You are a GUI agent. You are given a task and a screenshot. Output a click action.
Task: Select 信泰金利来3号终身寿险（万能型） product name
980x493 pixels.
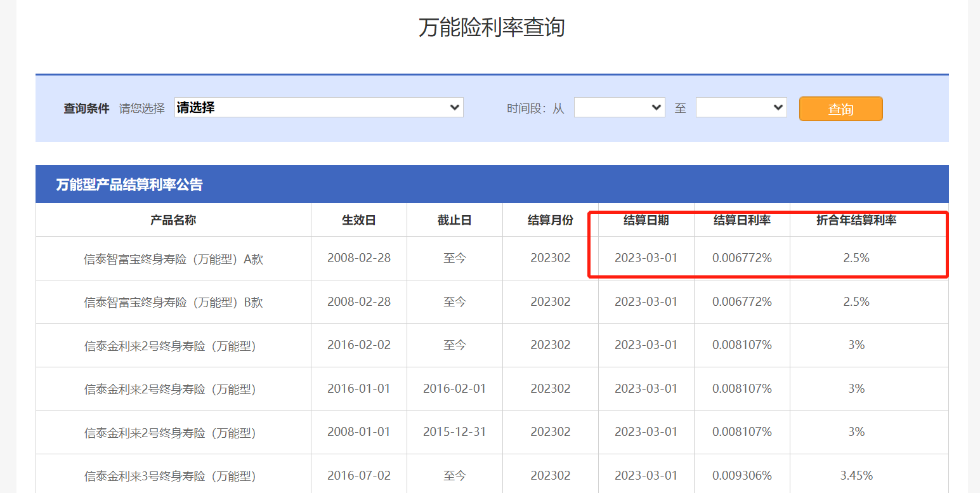point(170,476)
